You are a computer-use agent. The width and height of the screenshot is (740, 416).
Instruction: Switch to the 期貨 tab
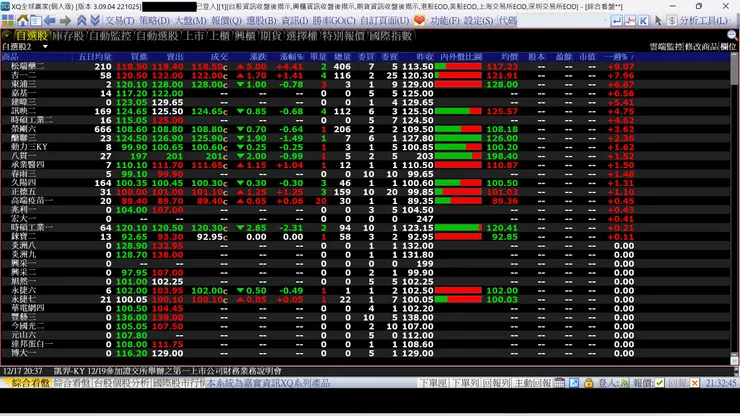[x=271, y=36]
